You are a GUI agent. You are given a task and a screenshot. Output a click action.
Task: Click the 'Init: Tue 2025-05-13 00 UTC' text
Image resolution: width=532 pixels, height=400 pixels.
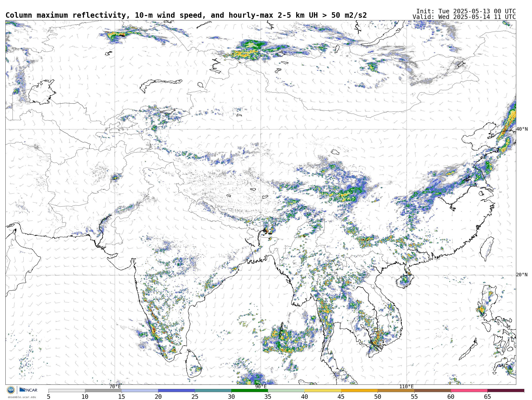(x=466, y=11)
